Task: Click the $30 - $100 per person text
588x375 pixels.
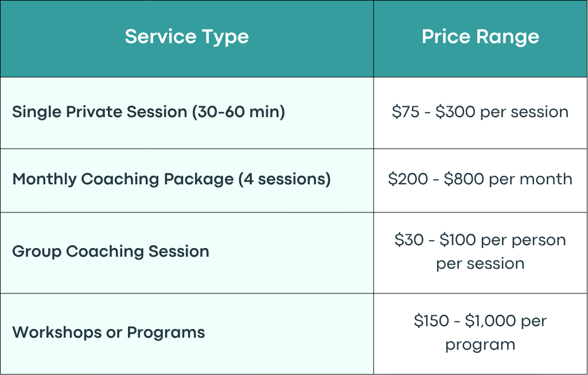Action: click(480, 240)
